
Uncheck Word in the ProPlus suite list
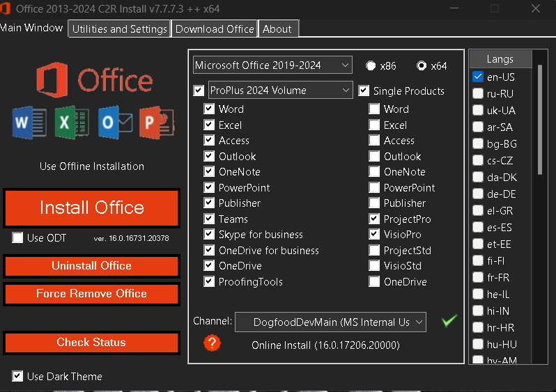coord(209,109)
